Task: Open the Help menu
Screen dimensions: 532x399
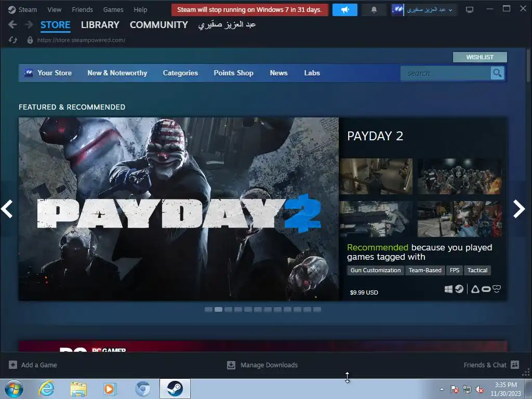Action: 140,10
